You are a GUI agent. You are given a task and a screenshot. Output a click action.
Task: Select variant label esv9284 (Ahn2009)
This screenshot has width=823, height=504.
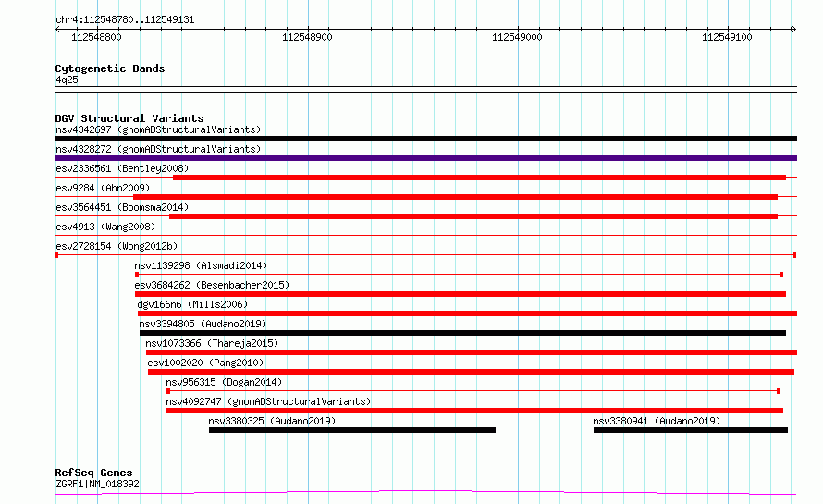[103, 188]
